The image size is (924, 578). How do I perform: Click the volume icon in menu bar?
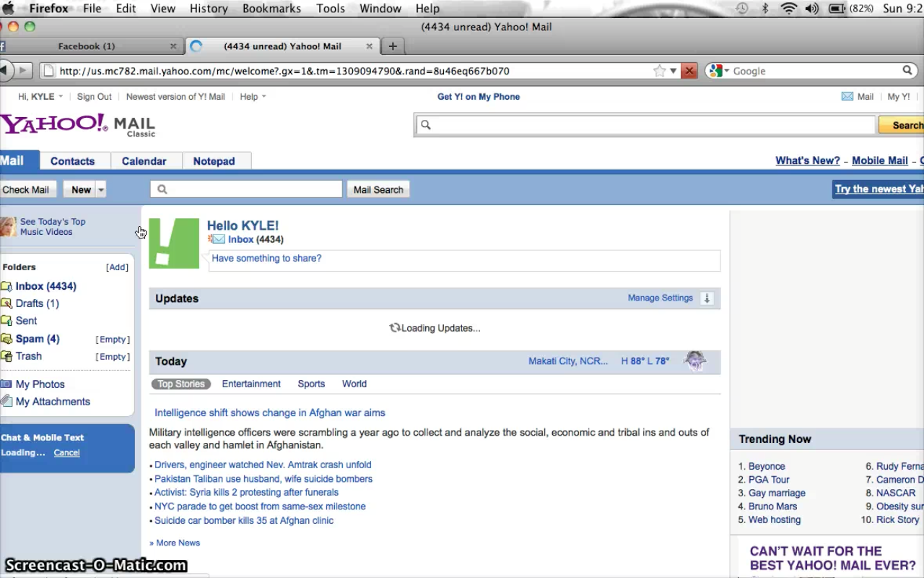(x=812, y=9)
